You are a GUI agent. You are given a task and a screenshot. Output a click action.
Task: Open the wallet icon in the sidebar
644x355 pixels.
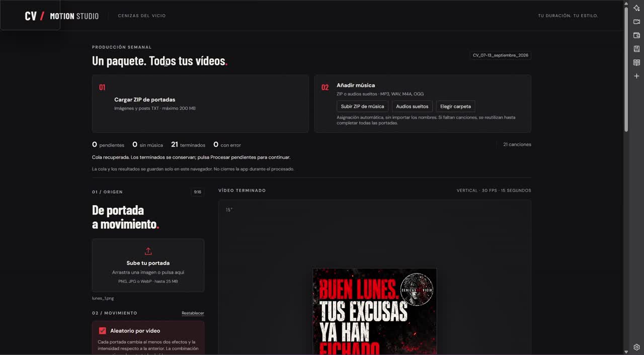[636, 35]
